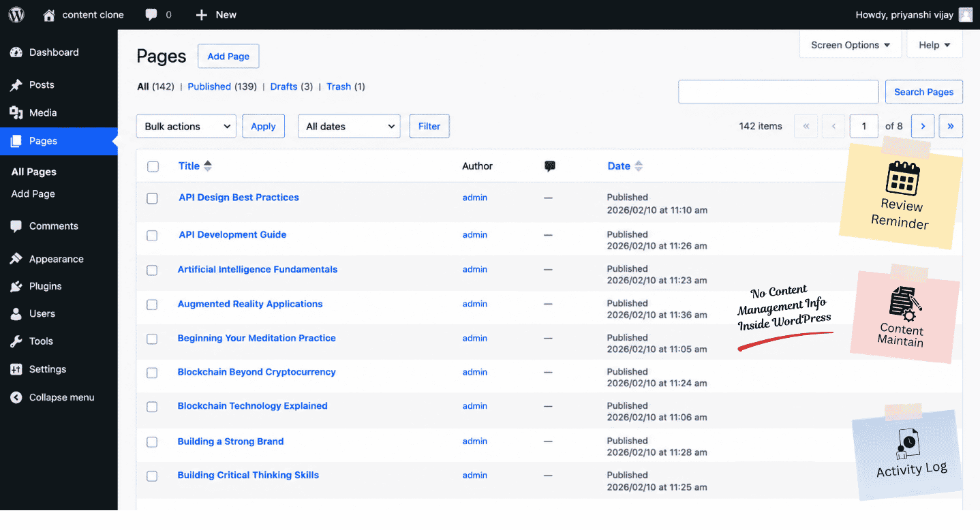The height and width of the screenshot is (530, 980).
Task: Click content clone site name
Action: (93, 15)
